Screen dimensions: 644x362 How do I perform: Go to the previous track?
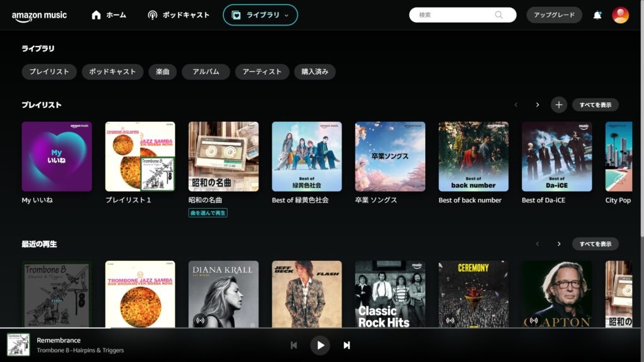pos(294,345)
